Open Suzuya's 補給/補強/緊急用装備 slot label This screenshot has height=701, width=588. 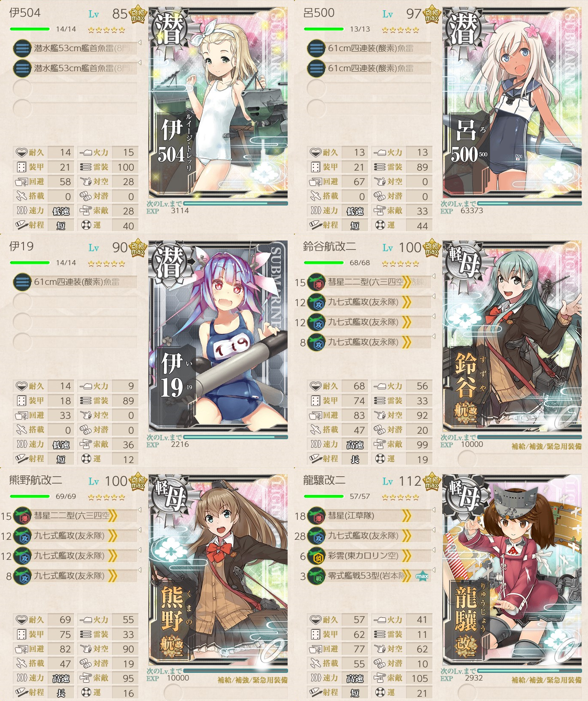(x=546, y=446)
